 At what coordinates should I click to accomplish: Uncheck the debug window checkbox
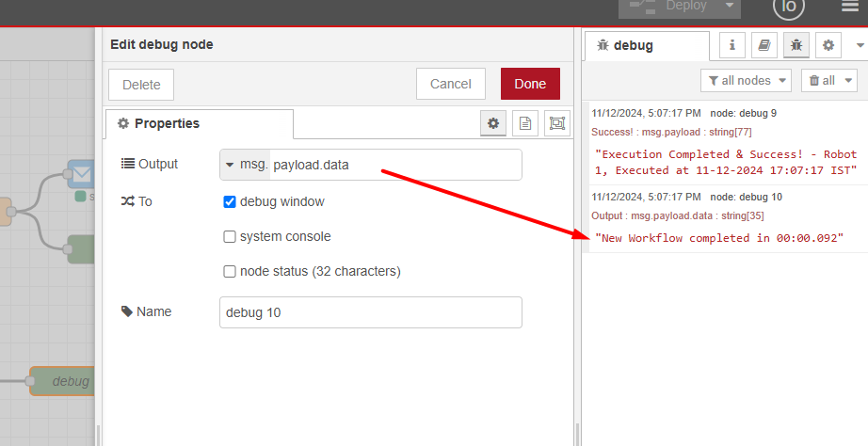point(230,201)
